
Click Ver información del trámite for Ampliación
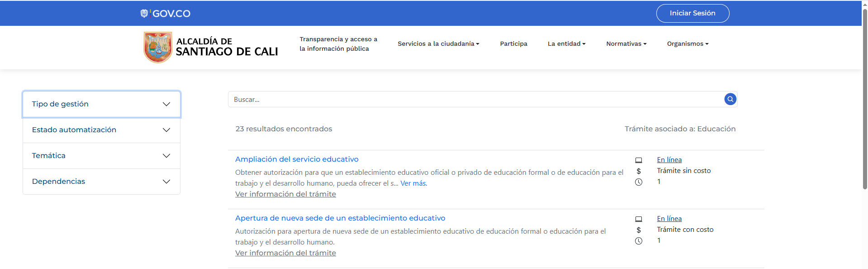point(285,194)
